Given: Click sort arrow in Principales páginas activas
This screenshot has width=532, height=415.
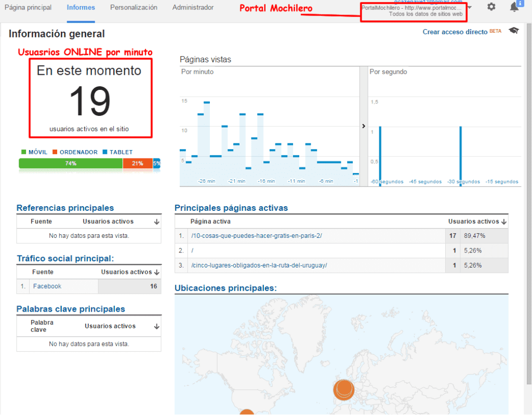Looking at the screenshot, I should (503, 222).
